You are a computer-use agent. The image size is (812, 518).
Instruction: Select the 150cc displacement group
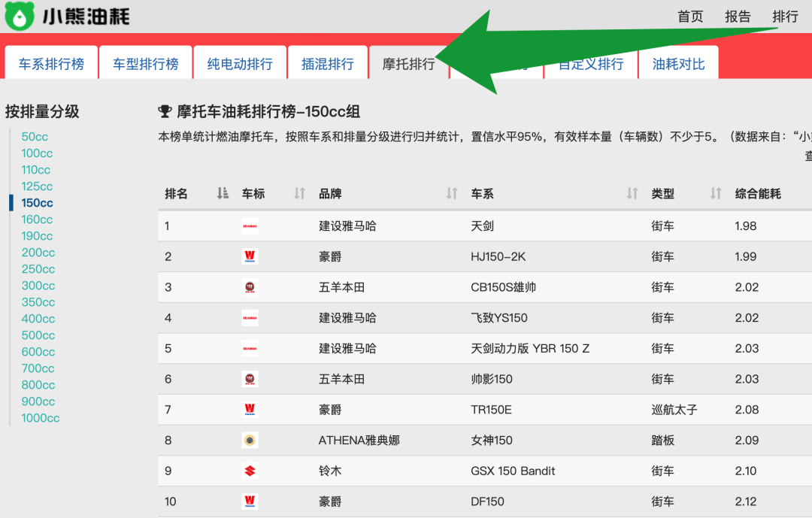click(38, 203)
